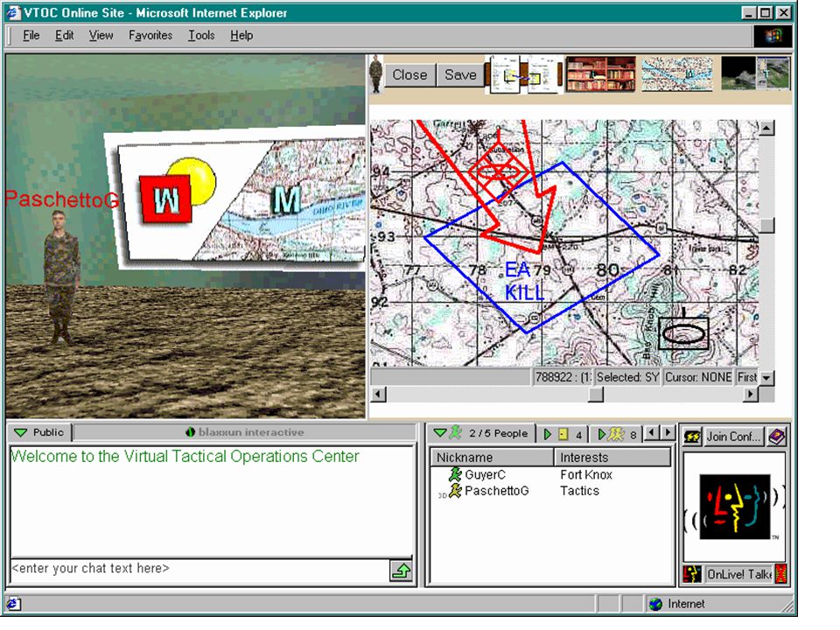Image resolution: width=840 pixels, height=630 pixels.
Task: Click the Join Conf... button
Action: 733,437
